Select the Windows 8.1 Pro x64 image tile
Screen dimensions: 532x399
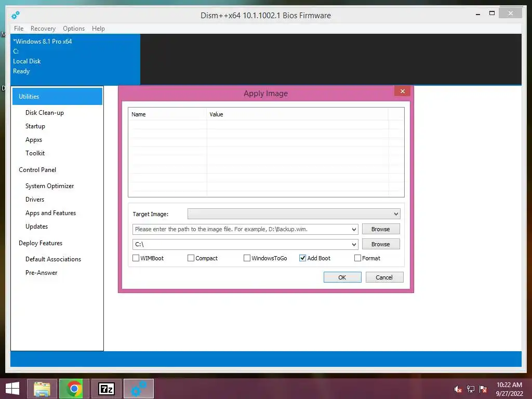coord(75,59)
